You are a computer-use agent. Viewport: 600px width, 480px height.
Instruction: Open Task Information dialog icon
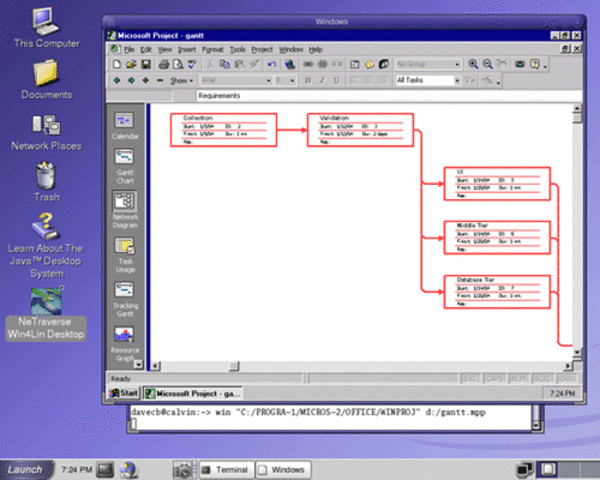pyautogui.click(x=355, y=64)
